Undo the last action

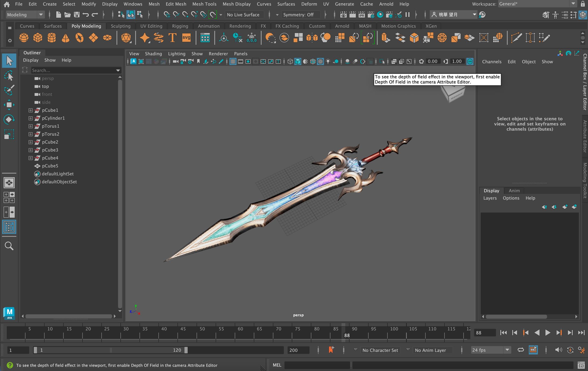pyautogui.click(x=86, y=15)
